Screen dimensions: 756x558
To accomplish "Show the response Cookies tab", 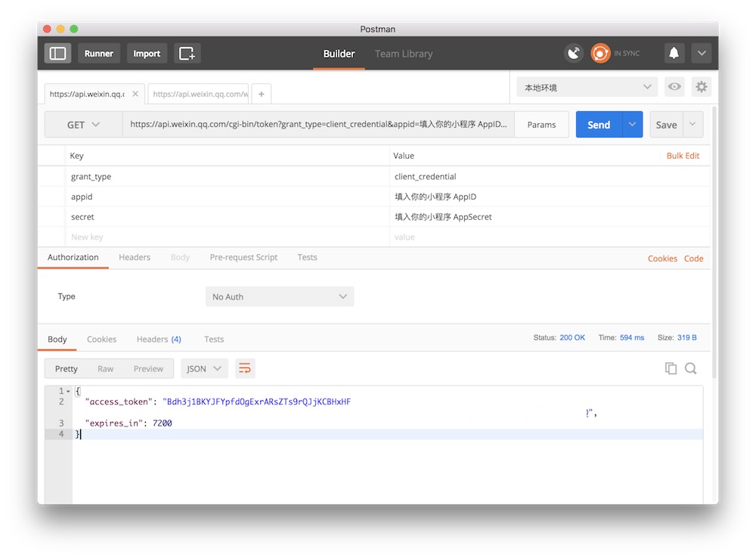I will coord(102,339).
